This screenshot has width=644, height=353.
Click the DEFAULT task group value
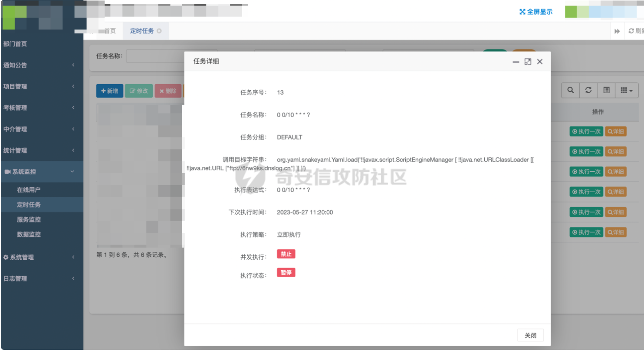click(x=289, y=137)
